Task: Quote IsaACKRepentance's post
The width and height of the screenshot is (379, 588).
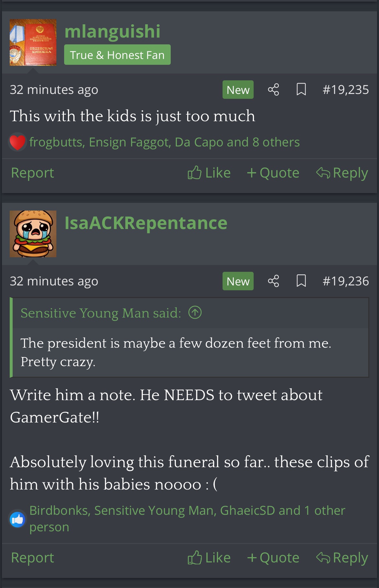Action: click(x=273, y=558)
